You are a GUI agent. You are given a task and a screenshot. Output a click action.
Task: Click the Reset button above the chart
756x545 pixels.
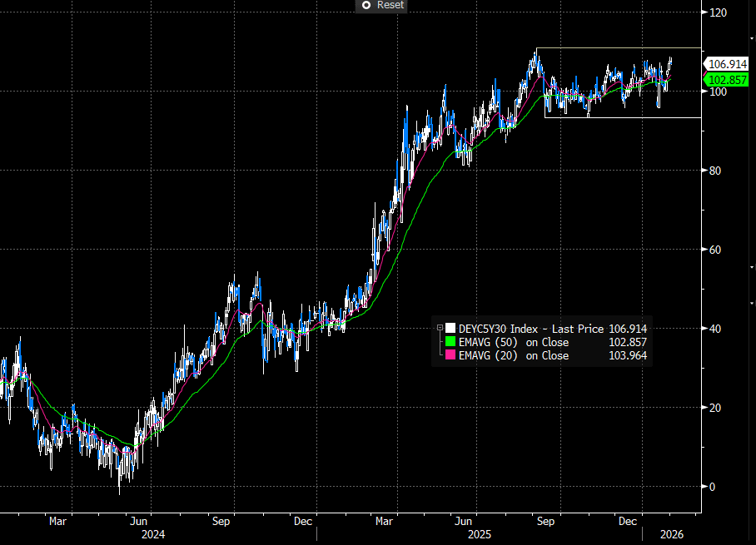click(x=390, y=5)
